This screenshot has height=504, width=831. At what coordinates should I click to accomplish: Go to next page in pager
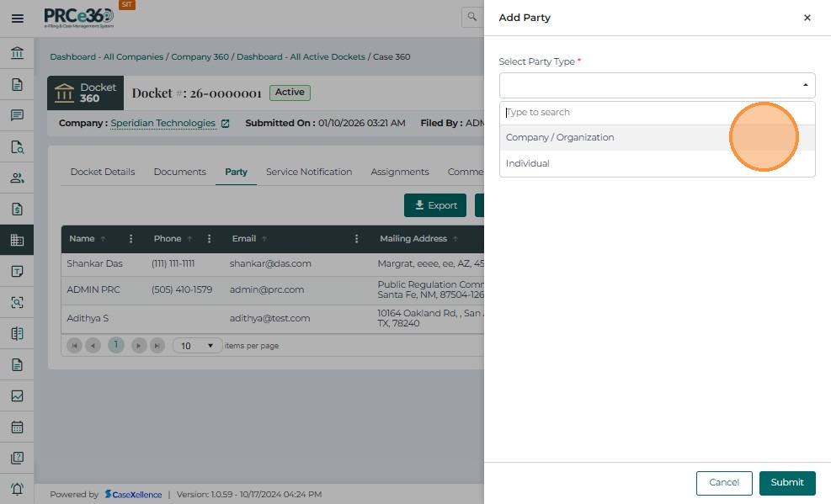tap(138, 346)
